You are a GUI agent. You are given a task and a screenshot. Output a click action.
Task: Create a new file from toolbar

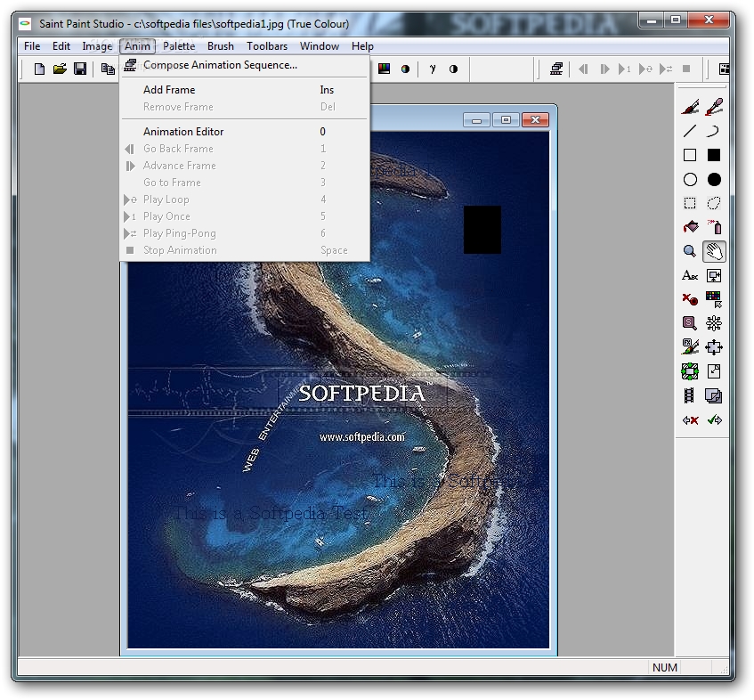pos(39,69)
